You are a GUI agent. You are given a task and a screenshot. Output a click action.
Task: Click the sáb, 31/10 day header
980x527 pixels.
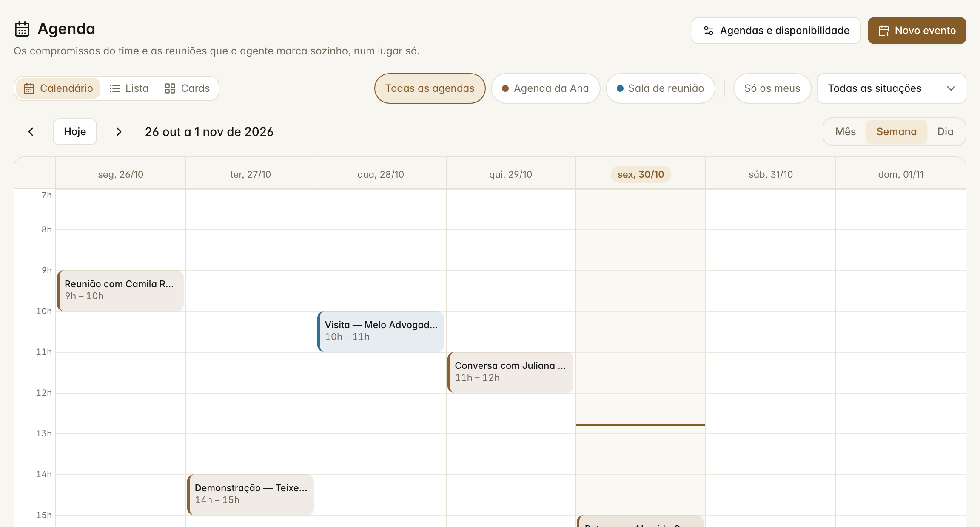coord(771,174)
